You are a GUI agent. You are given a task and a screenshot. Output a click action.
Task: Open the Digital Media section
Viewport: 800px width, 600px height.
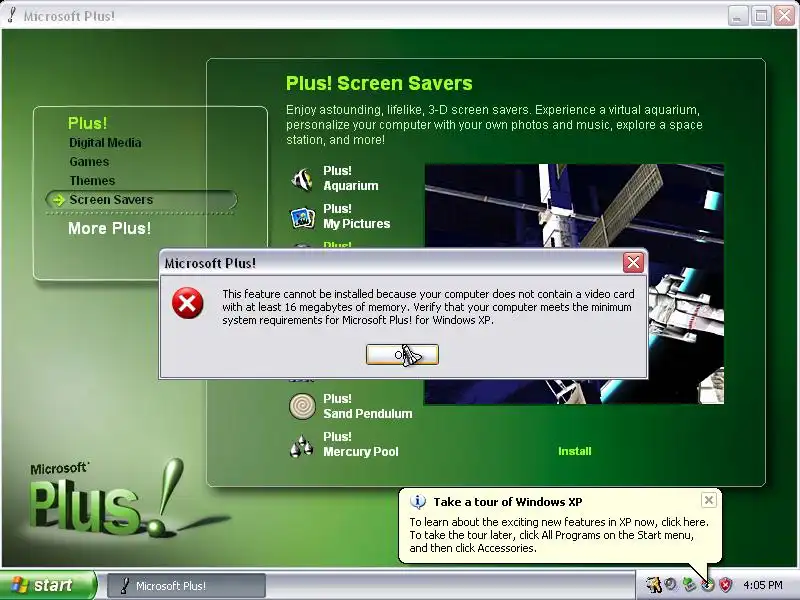(x=105, y=143)
